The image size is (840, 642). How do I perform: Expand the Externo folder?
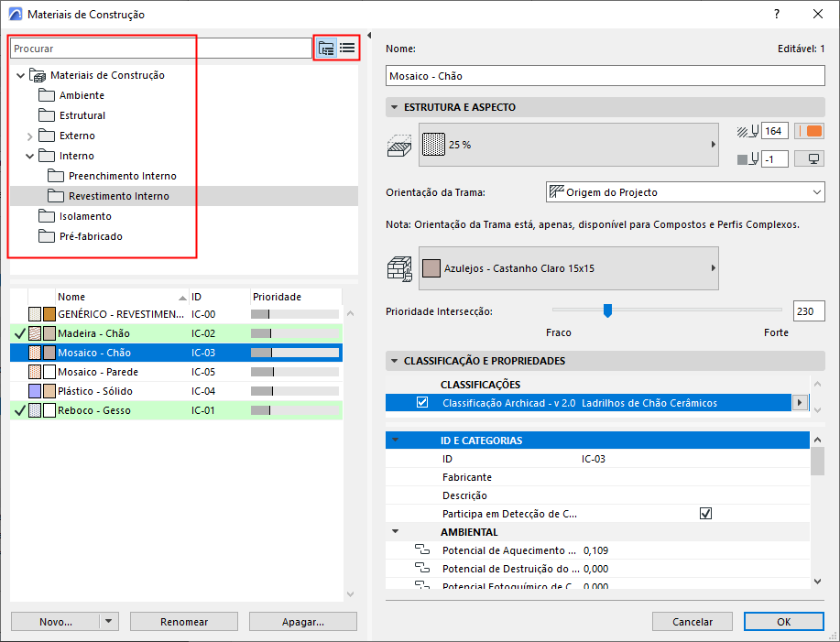[x=30, y=136]
